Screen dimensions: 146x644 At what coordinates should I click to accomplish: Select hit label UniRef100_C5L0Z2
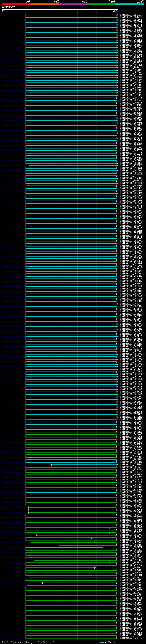(131, 467)
